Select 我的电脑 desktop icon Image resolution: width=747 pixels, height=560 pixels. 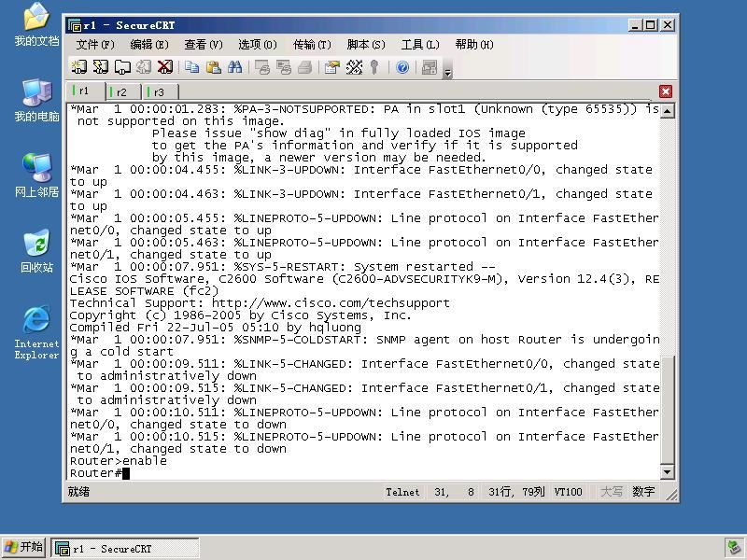point(36,101)
